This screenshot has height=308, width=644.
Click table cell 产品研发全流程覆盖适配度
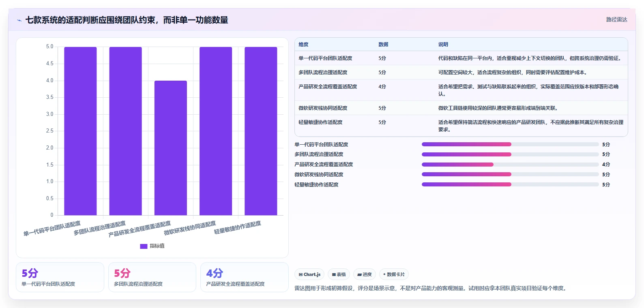click(x=328, y=87)
